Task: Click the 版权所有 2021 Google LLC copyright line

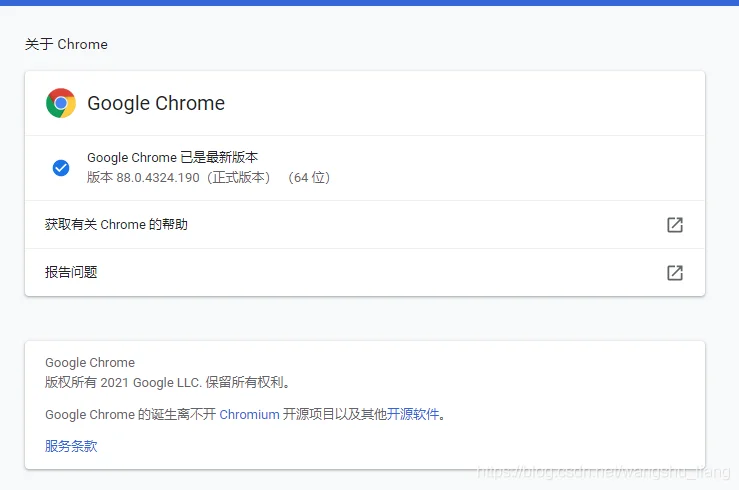Action: [167, 382]
